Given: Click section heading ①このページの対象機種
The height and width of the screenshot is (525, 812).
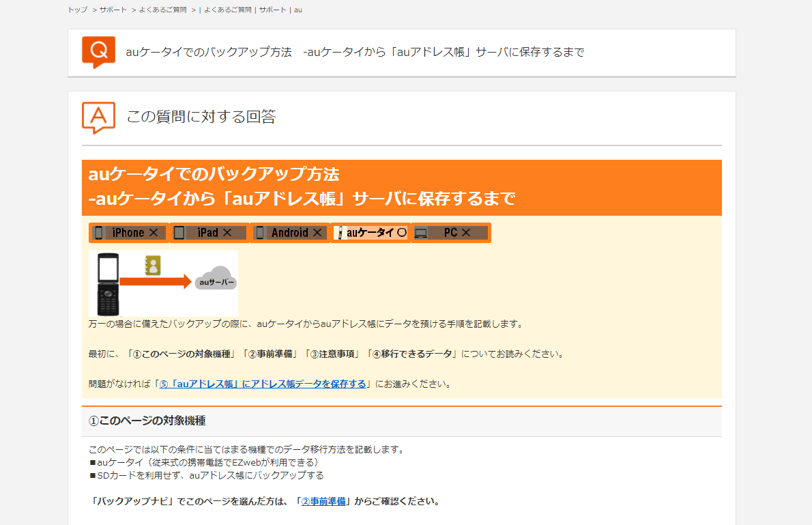Looking at the screenshot, I should [x=147, y=421].
